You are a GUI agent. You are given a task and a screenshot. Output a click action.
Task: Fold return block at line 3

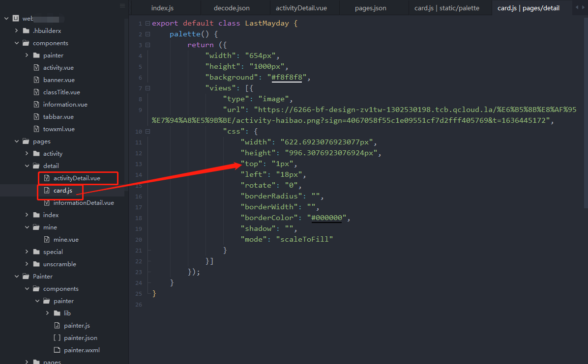pyautogui.click(x=148, y=45)
